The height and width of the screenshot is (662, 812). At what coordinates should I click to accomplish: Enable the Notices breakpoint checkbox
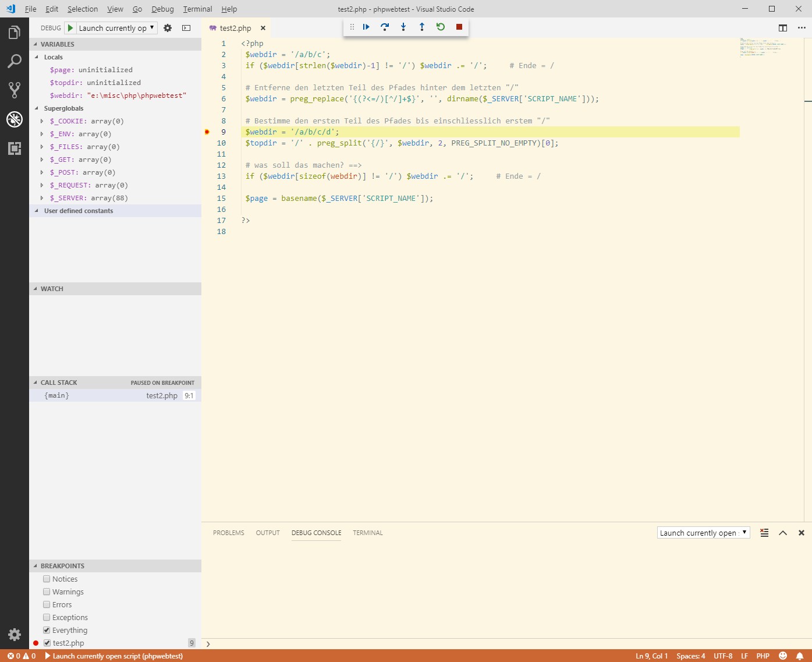[47, 579]
